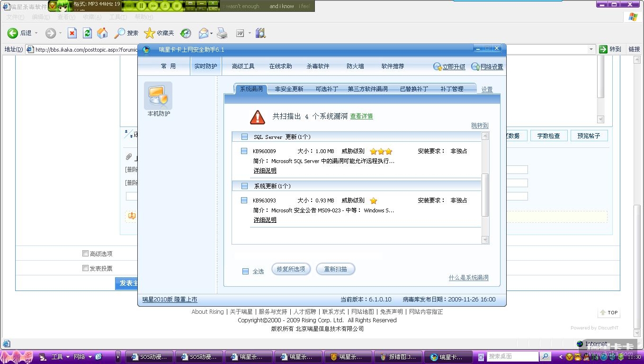Screen dimensions: 644x364
Task: Open the taskbar 网络 dropdown
Action: tap(90, 357)
